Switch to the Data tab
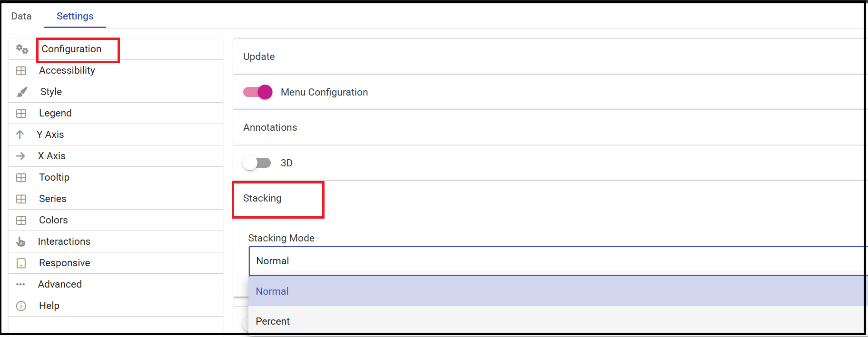This screenshot has height=337, width=868. click(x=21, y=16)
